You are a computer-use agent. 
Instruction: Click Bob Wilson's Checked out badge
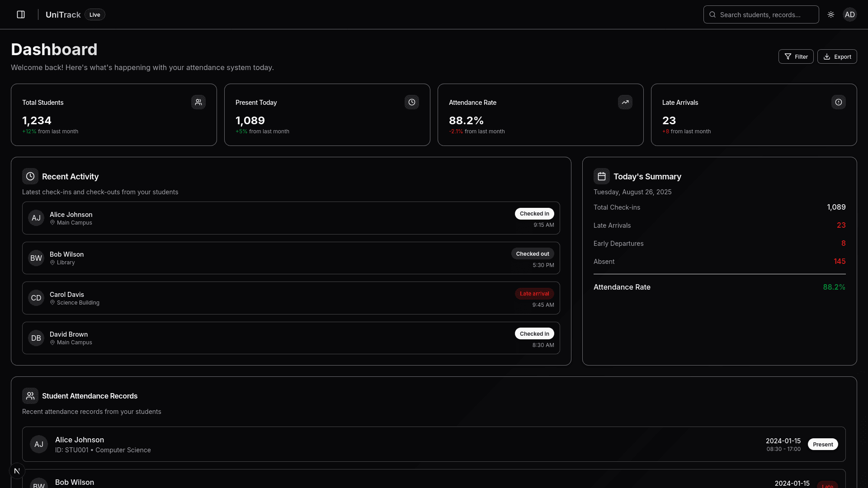click(533, 253)
